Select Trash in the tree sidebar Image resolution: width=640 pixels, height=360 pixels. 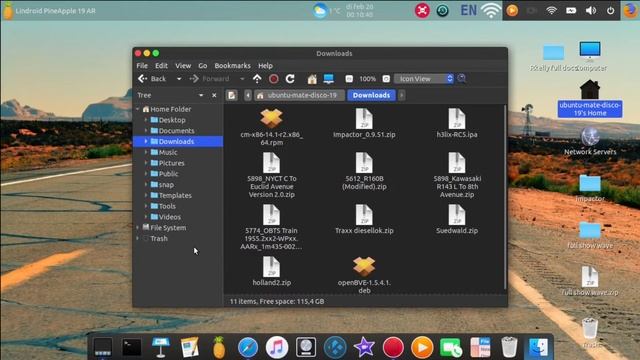[x=159, y=238]
